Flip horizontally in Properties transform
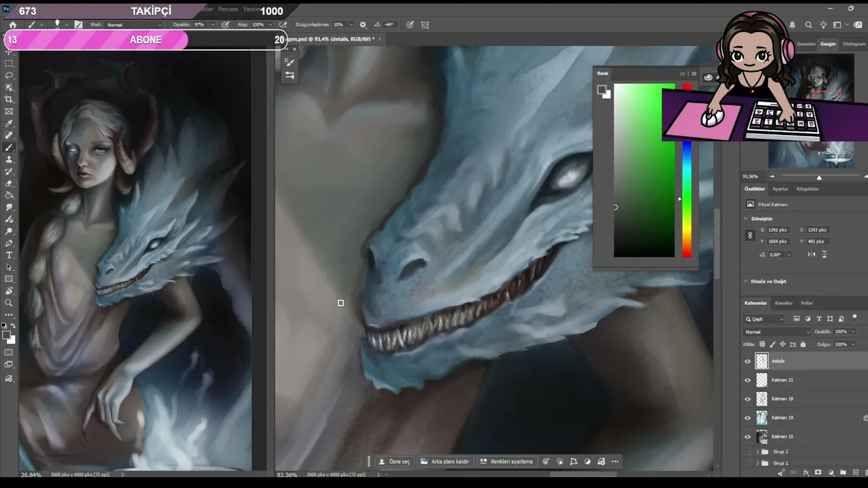 click(812, 254)
